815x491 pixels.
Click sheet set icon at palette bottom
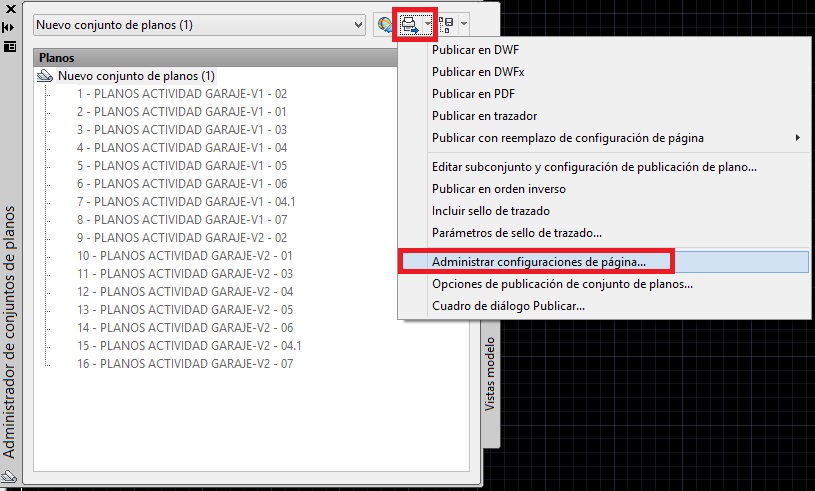click(x=8, y=477)
